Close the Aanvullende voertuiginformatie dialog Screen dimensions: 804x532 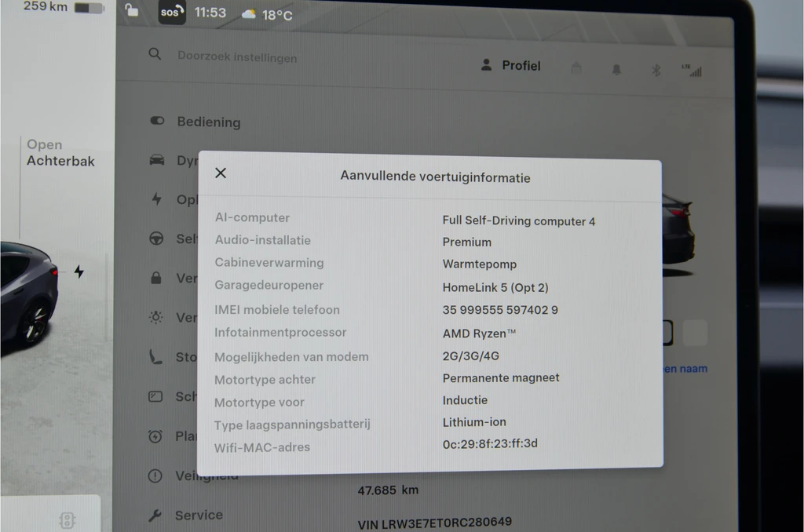(221, 173)
